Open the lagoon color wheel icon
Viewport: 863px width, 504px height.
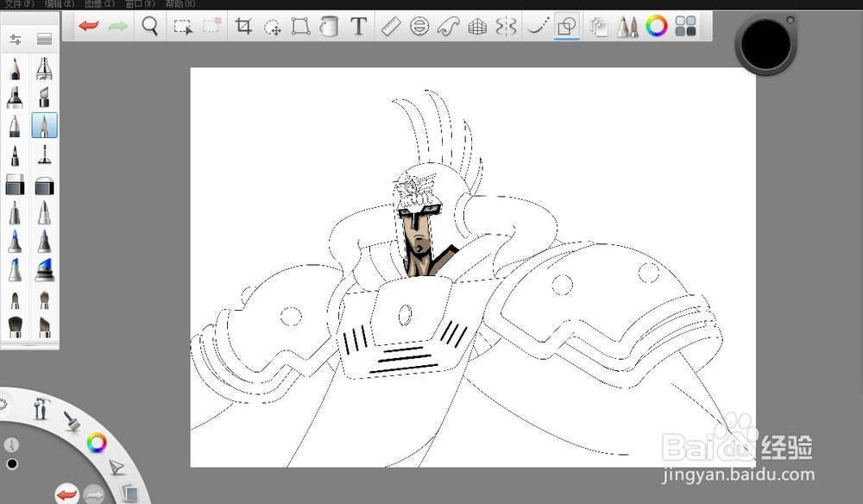[97, 443]
